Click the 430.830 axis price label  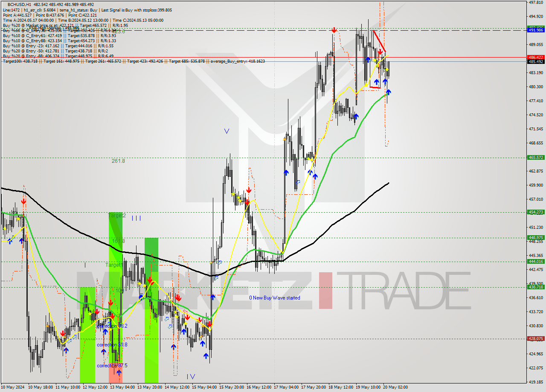coord(536,326)
